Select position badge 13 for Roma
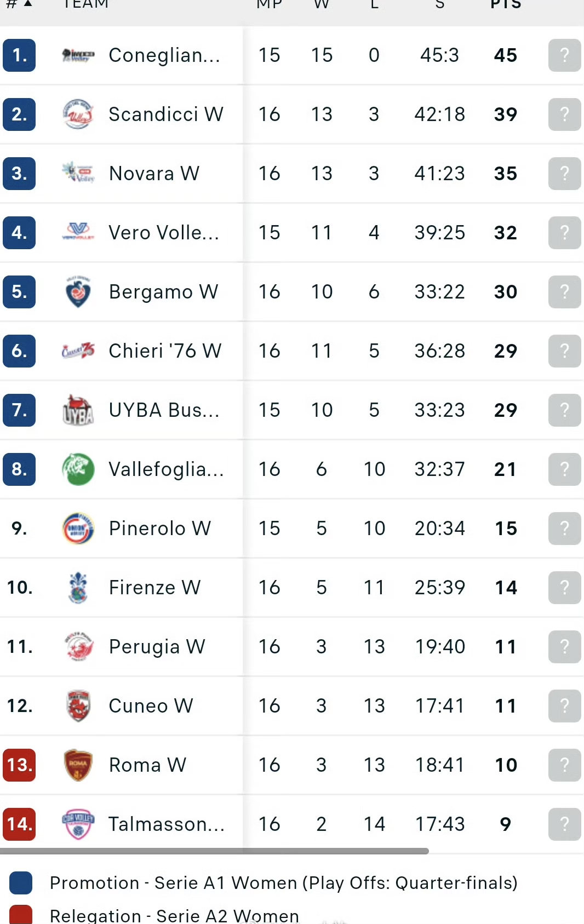 click(19, 765)
